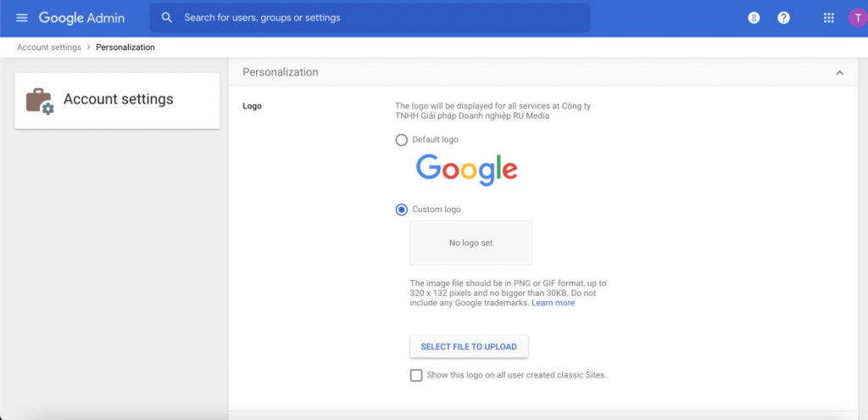
Task: Open the Google apps grid
Action: (x=829, y=18)
